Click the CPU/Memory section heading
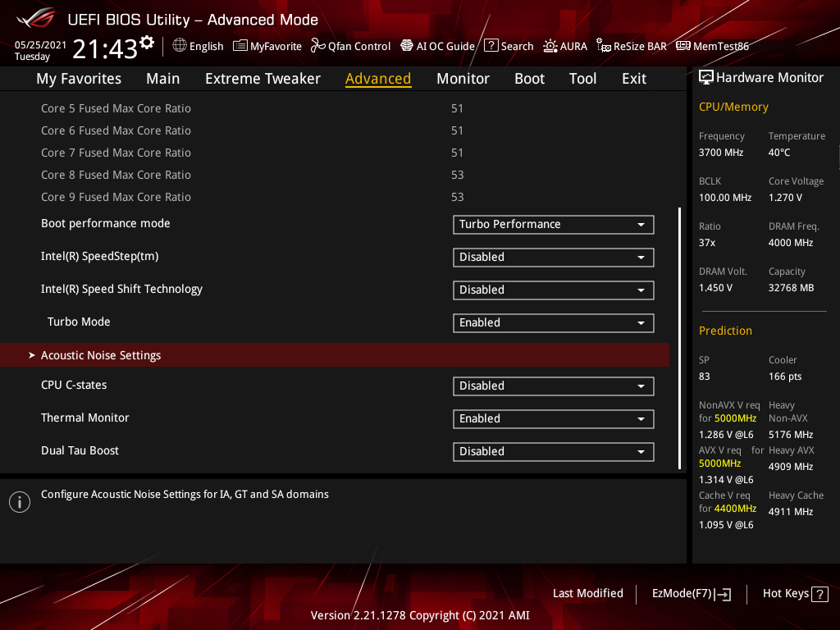Viewport: 840px width, 630px height. pyautogui.click(x=733, y=107)
